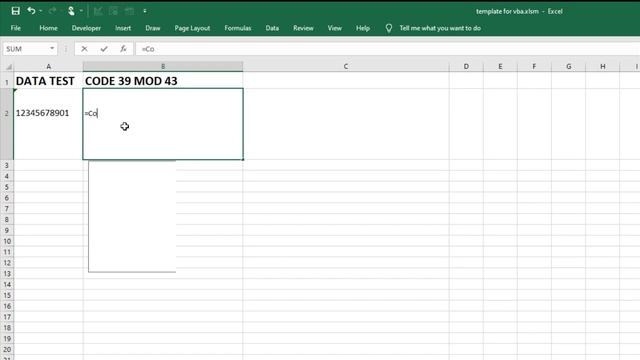Select the row 15 header
Screen dimensions: 640x360
click(x=7, y=295)
